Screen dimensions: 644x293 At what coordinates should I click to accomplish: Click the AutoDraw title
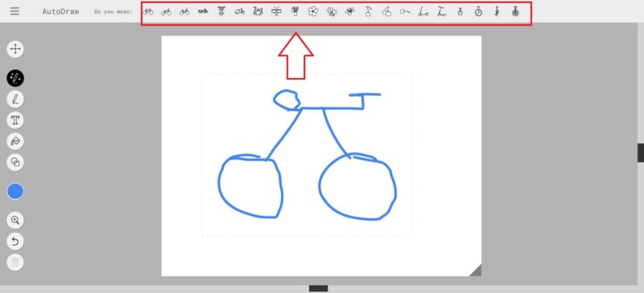[60, 11]
